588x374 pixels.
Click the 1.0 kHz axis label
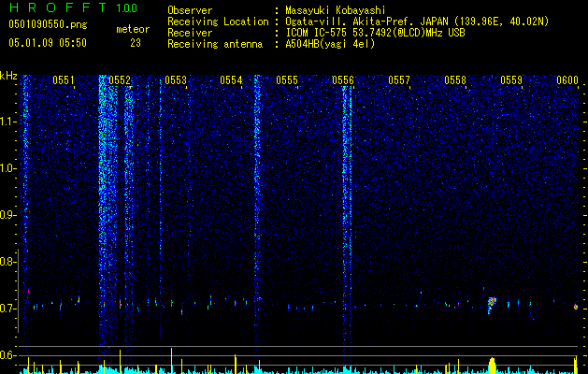pos(7,168)
